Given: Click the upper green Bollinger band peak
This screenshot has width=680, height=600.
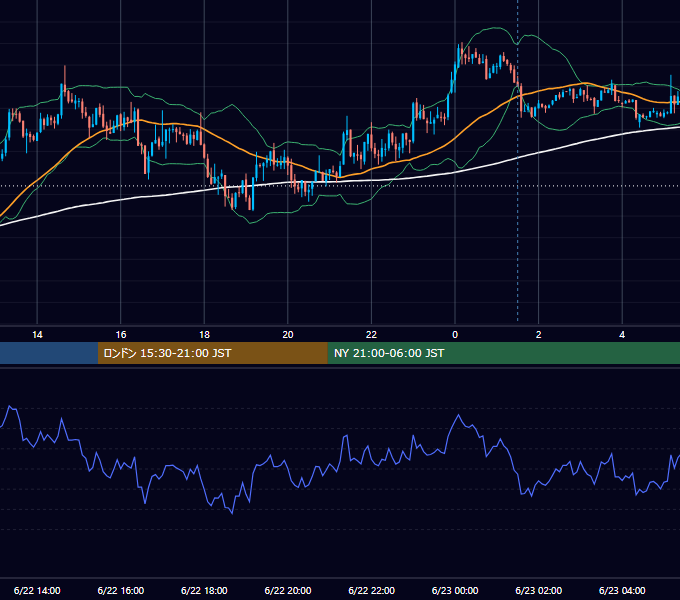Looking at the screenshot, I should (497, 28).
